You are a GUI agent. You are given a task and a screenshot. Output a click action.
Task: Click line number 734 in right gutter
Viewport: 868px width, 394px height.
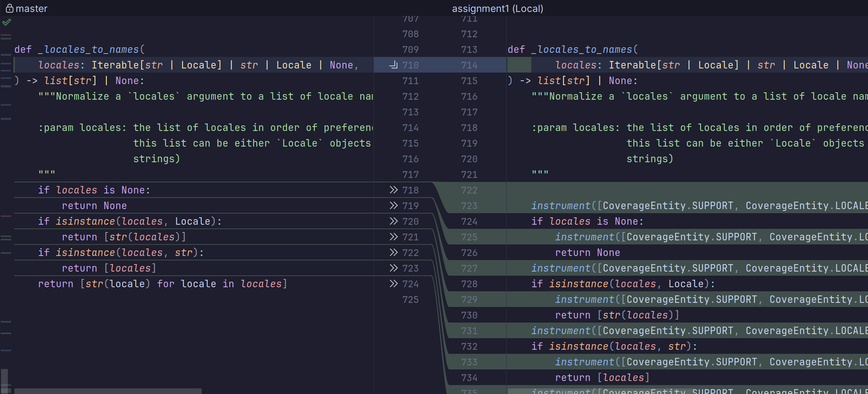click(x=469, y=378)
